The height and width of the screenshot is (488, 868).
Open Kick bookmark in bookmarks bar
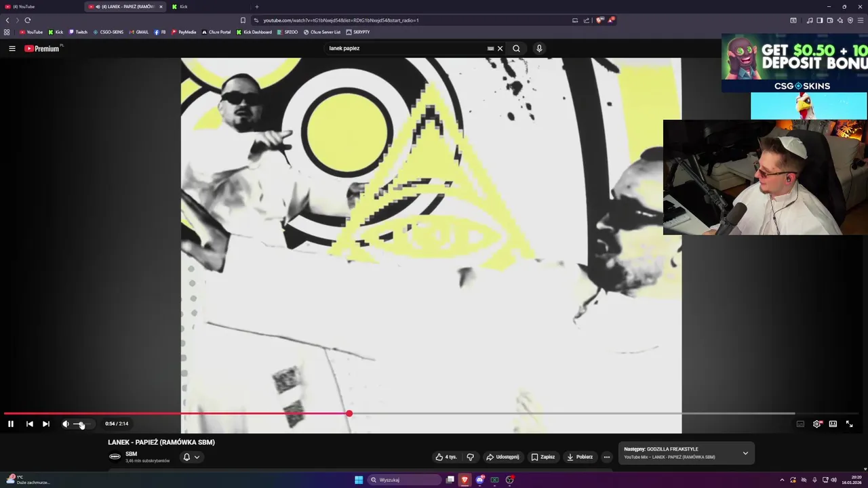56,32
